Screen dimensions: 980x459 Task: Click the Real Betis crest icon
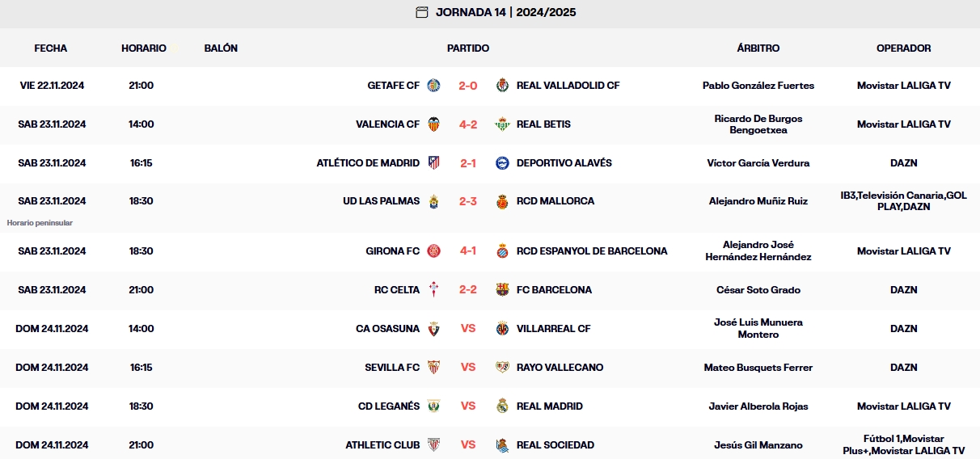502,124
